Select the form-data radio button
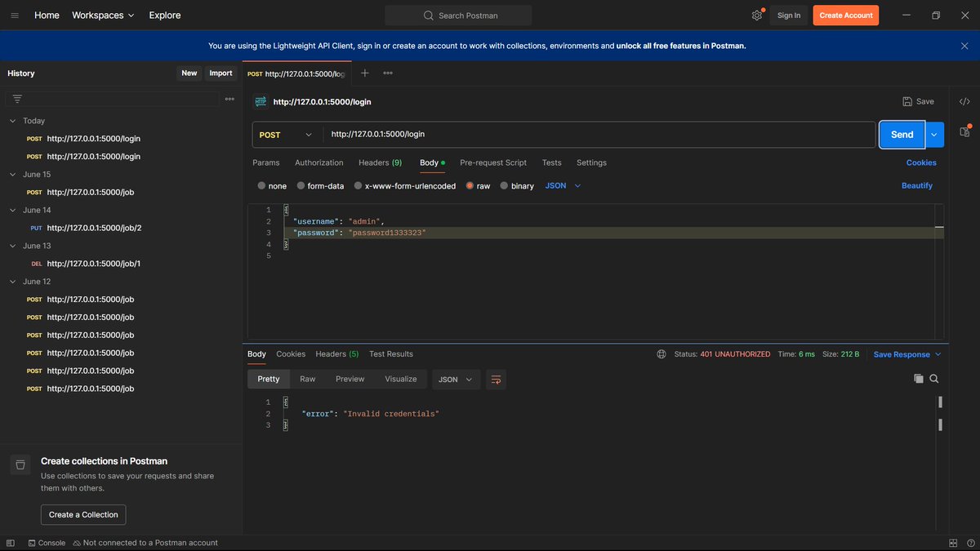 (301, 186)
